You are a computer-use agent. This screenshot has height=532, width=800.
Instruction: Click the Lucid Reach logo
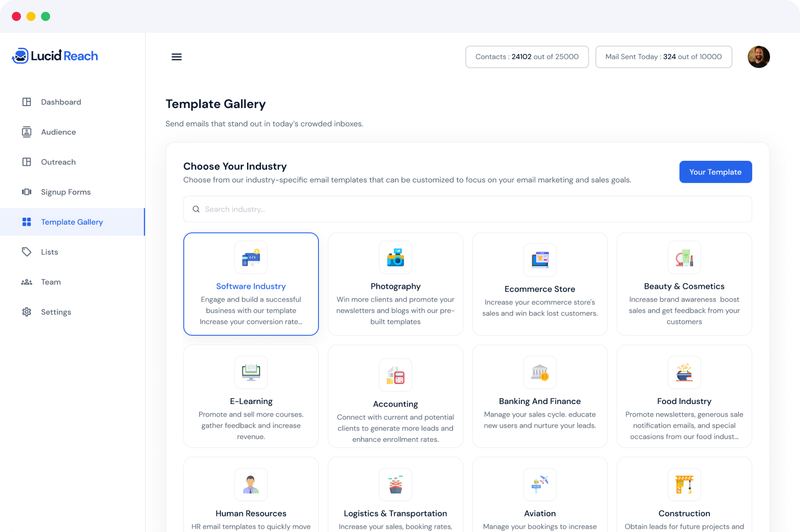55,56
